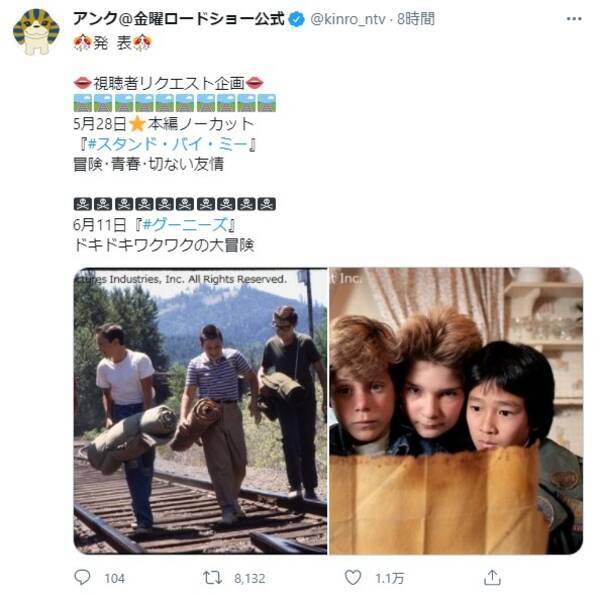Screen dimensions: 600x595
Task: Click the retweet arrows icon
Action: coord(212,578)
